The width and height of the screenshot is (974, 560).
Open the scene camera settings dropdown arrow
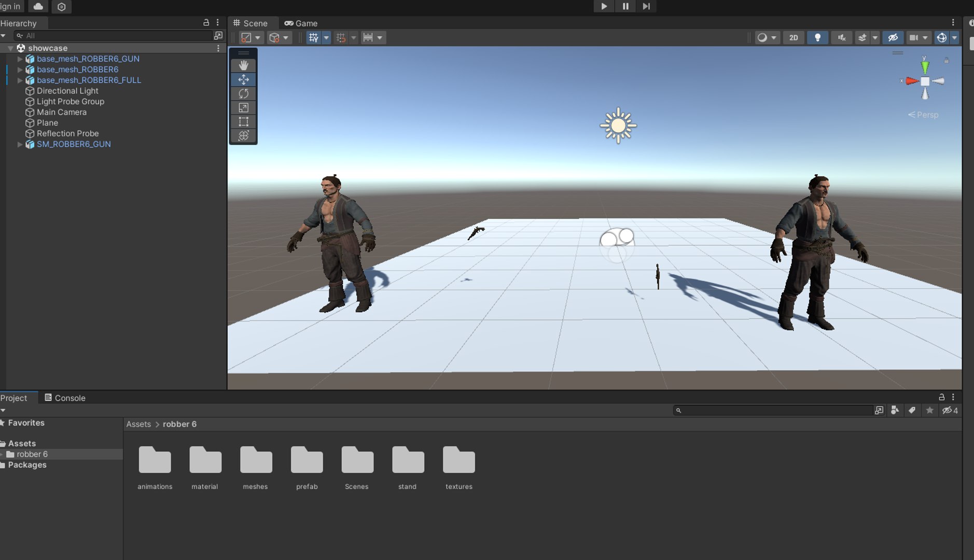tap(925, 37)
